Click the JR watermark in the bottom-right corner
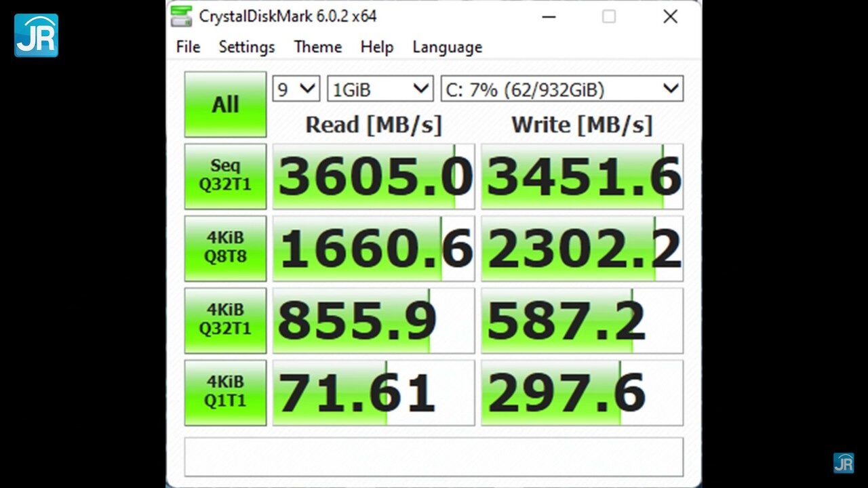 point(845,464)
